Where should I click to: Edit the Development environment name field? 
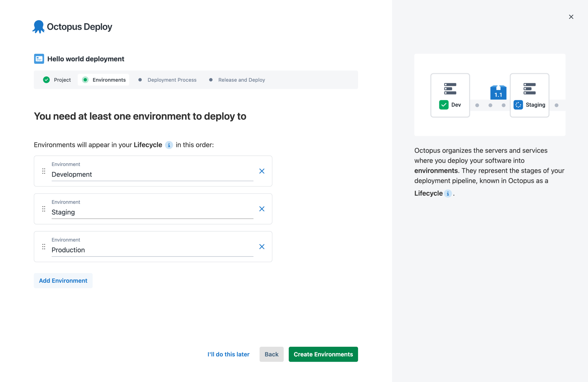click(x=152, y=175)
